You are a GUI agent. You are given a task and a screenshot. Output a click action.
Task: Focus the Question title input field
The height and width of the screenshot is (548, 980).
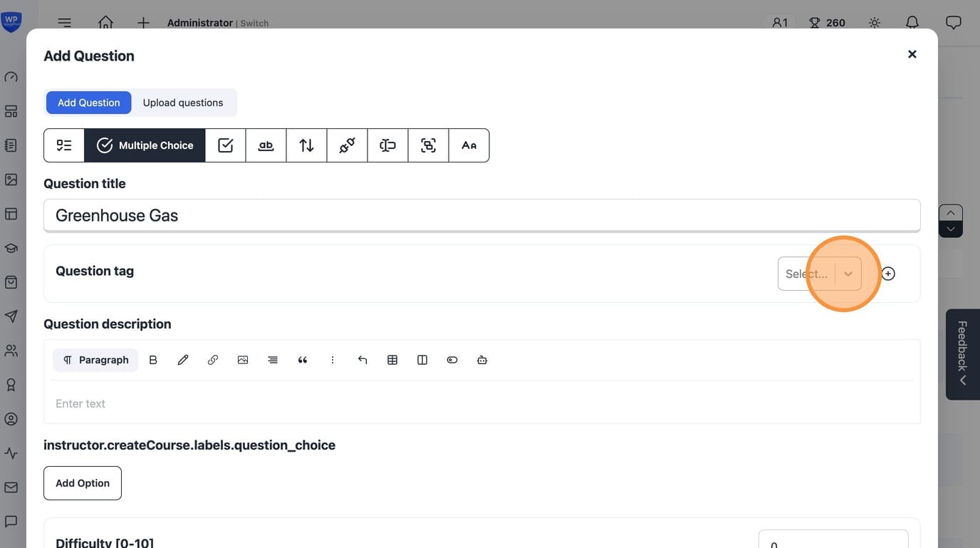click(482, 215)
